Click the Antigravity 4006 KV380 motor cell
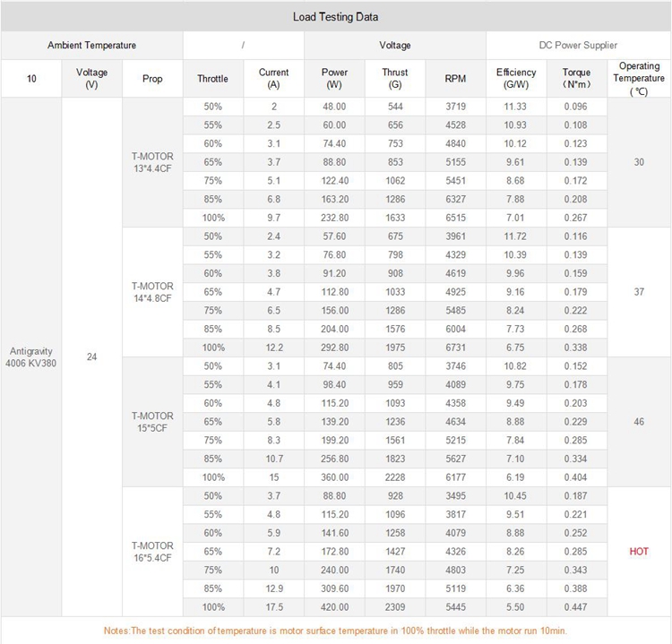Image resolution: width=672 pixels, height=644 pixels. click(x=31, y=357)
